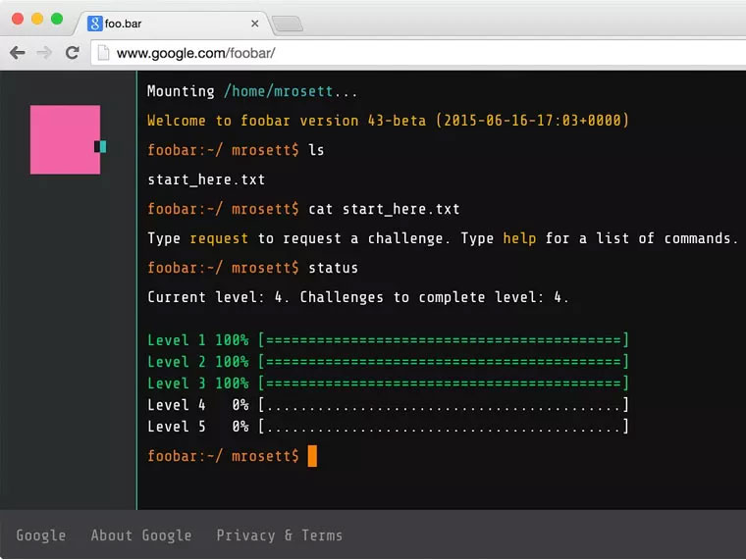Click the pink square logo in the sidebar
Viewport: 746px width, 560px height.
pyautogui.click(x=65, y=139)
